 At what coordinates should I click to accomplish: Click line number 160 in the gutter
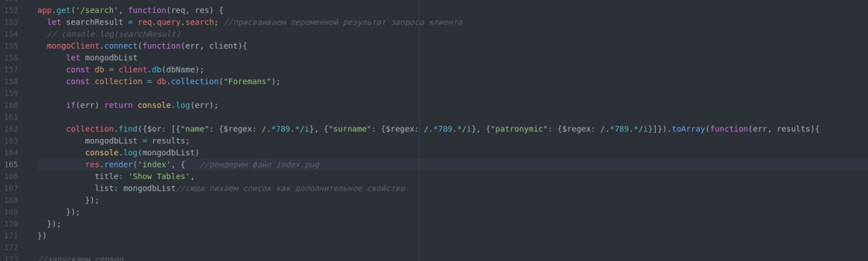point(11,105)
